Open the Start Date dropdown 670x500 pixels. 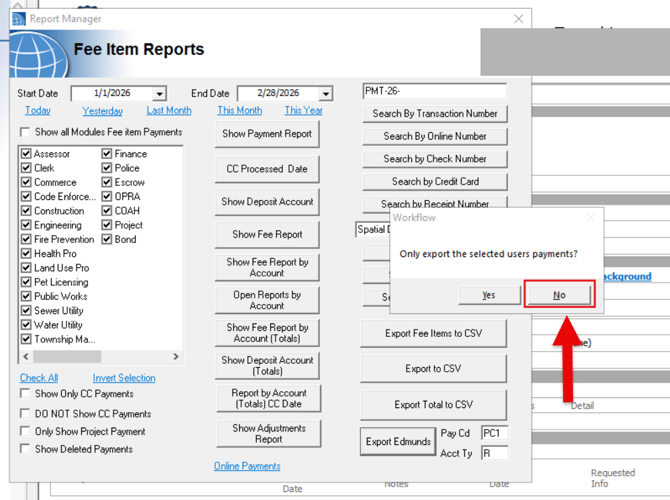coord(159,94)
